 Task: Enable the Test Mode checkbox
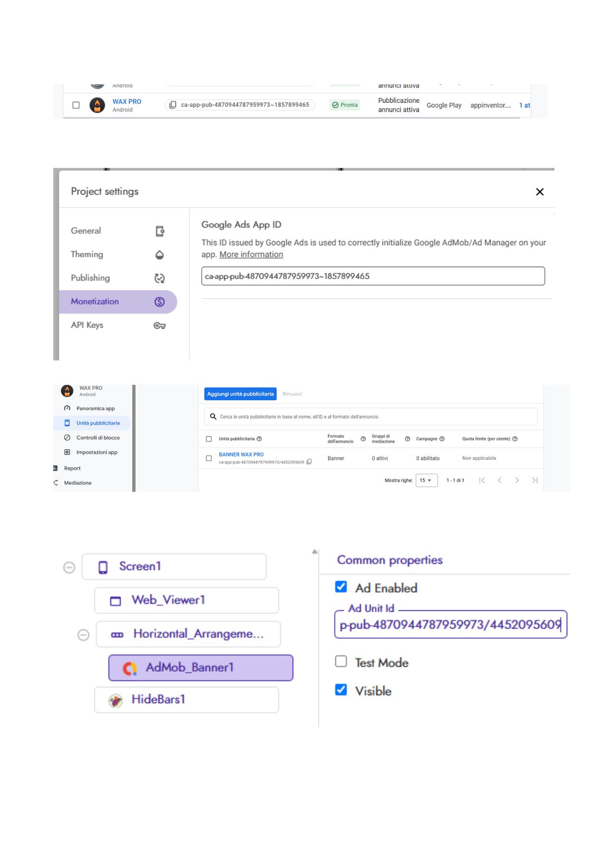341,661
